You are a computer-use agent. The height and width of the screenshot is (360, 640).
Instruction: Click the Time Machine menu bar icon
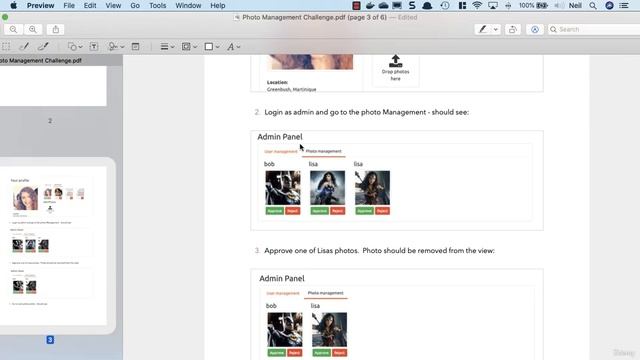(445, 5)
